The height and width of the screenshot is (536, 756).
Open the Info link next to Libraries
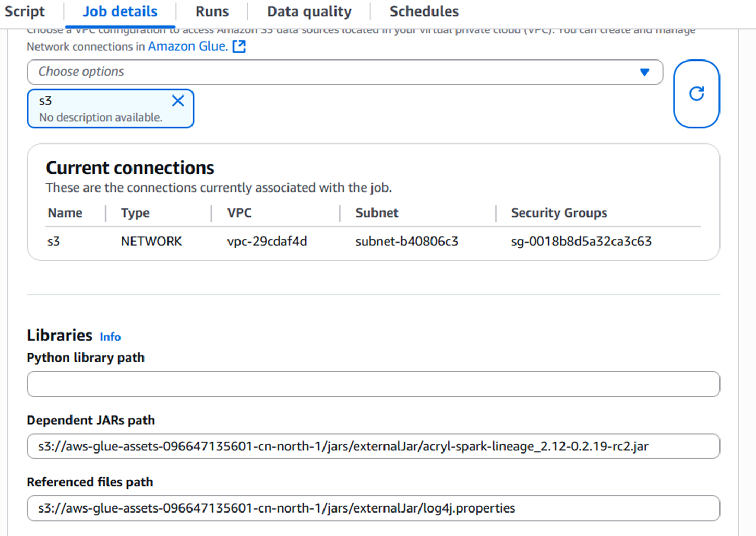click(110, 337)
